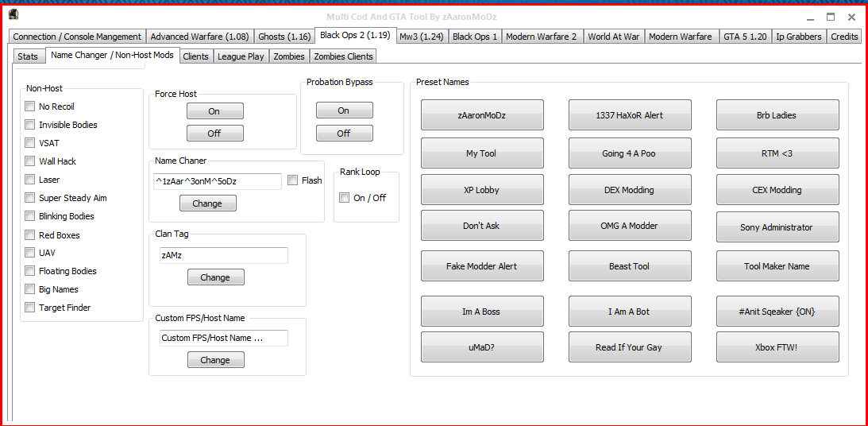
Task: Open Connection / Console Mangement tab
Action: click(77, 37)
